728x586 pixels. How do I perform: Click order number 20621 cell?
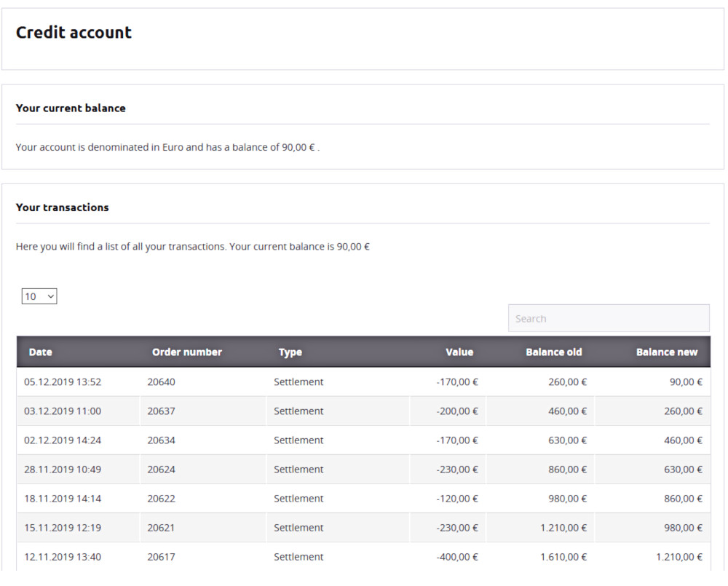tap(161, 528)
